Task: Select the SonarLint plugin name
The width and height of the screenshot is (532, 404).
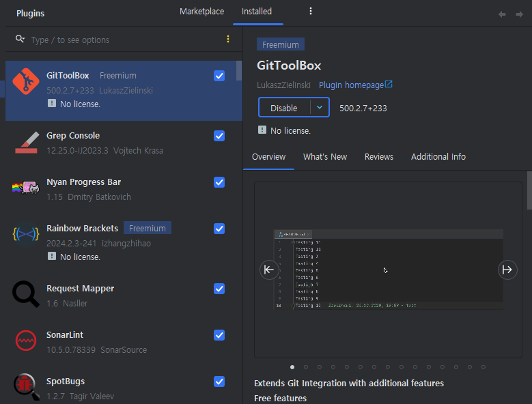Action: pyautogui.click(x=65, y=335)
